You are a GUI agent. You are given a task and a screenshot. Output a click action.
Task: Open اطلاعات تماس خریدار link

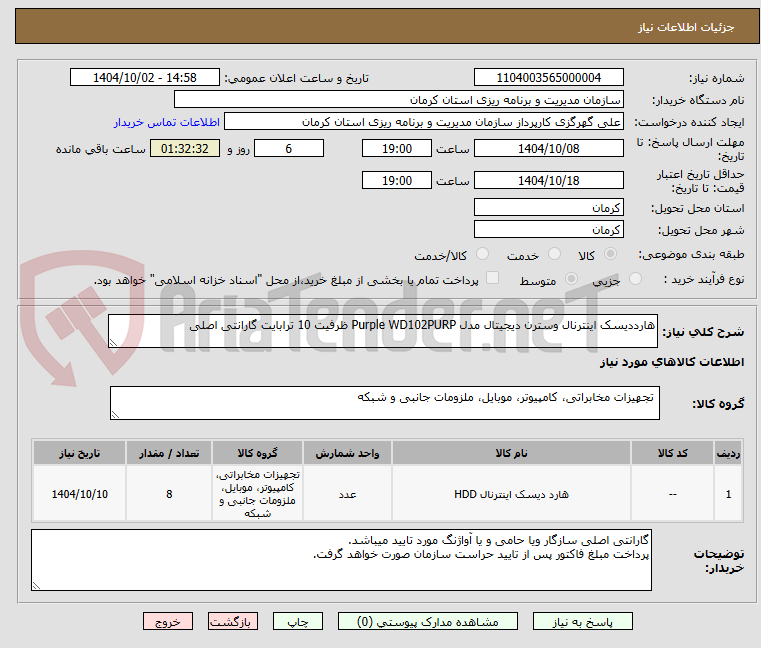point(167,122)
